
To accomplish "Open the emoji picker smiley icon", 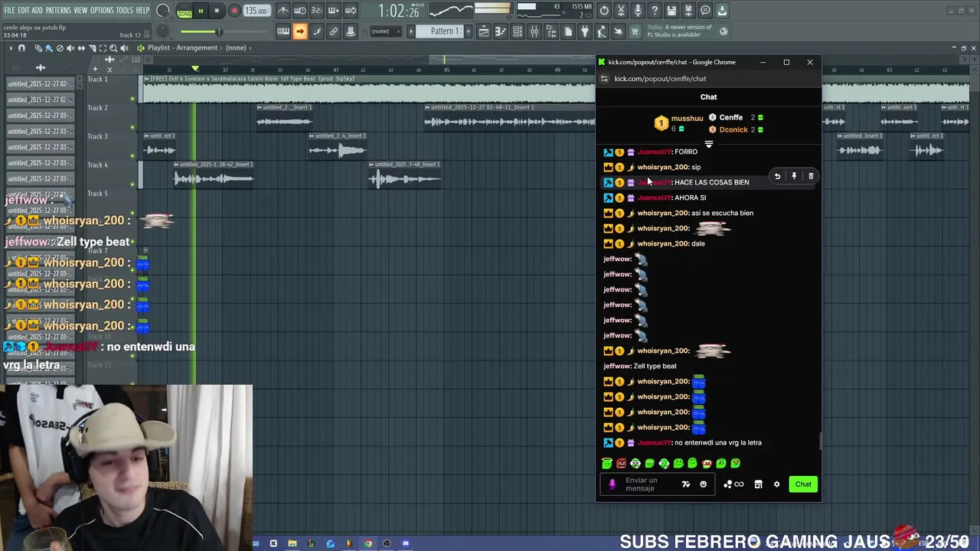I will coord(703,484).
